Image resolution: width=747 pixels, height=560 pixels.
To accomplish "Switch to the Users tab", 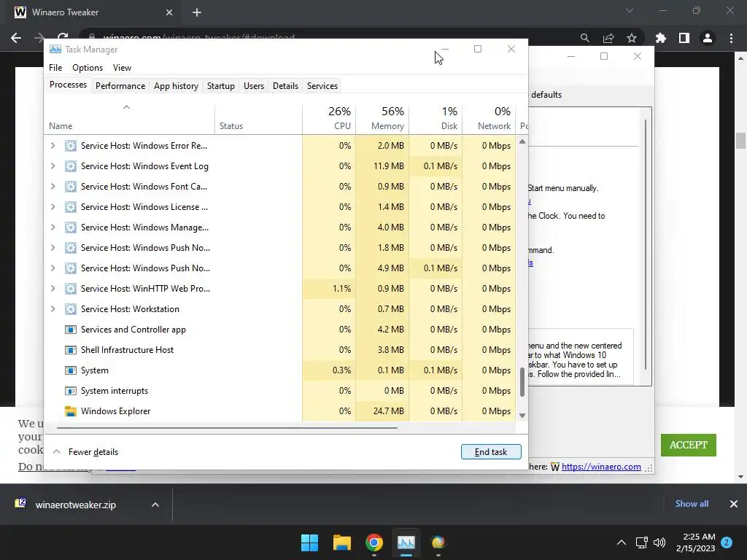I will point(253,86).
